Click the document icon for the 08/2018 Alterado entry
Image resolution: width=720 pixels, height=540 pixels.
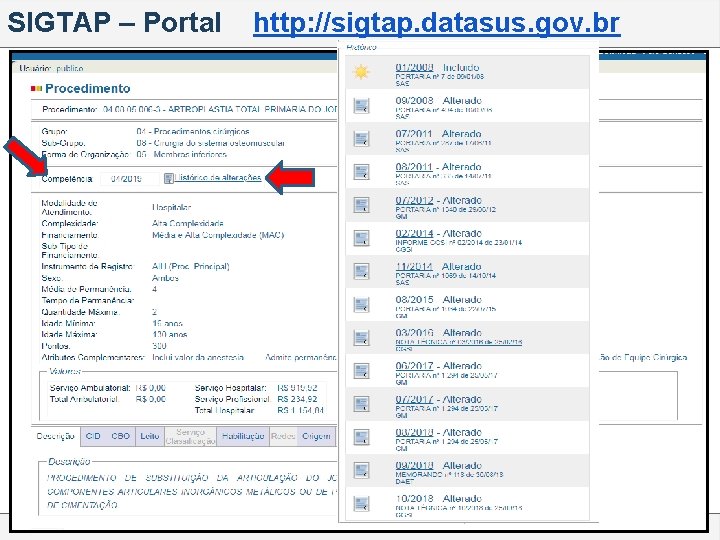coord(361,437)
